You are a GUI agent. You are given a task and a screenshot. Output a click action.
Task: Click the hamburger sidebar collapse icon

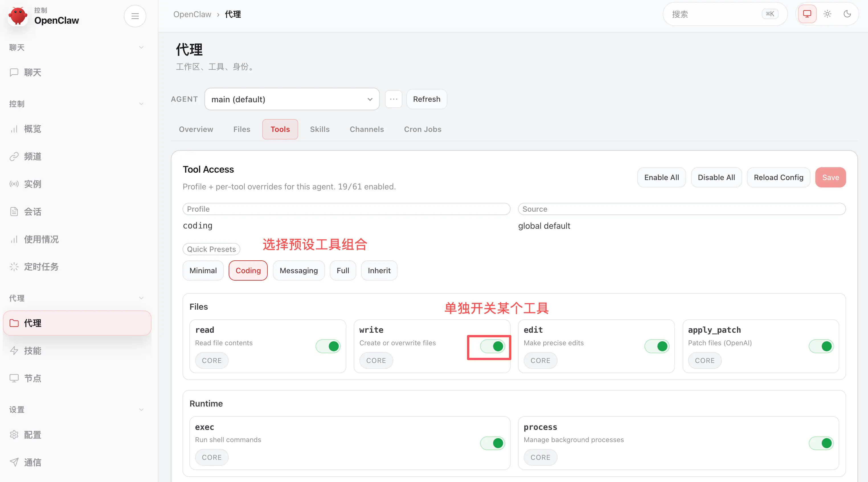(135, 16)
